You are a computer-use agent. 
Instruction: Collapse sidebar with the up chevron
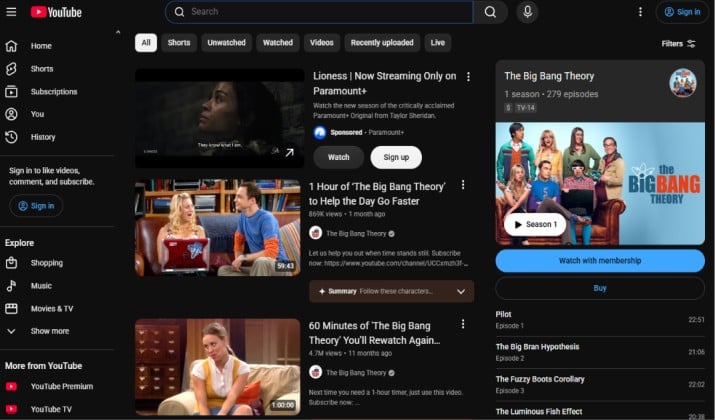click(x=118, y=32)
